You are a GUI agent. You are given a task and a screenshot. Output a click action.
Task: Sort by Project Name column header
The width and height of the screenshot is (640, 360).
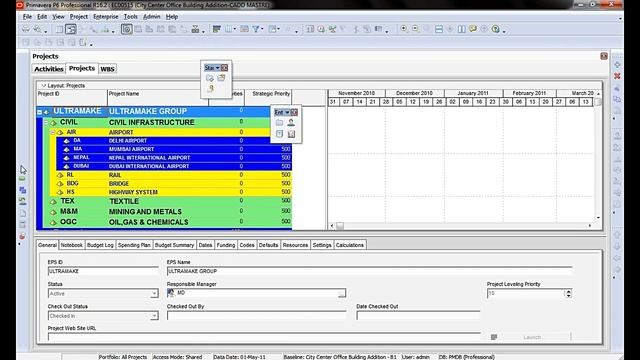click(x=158, y=98)
